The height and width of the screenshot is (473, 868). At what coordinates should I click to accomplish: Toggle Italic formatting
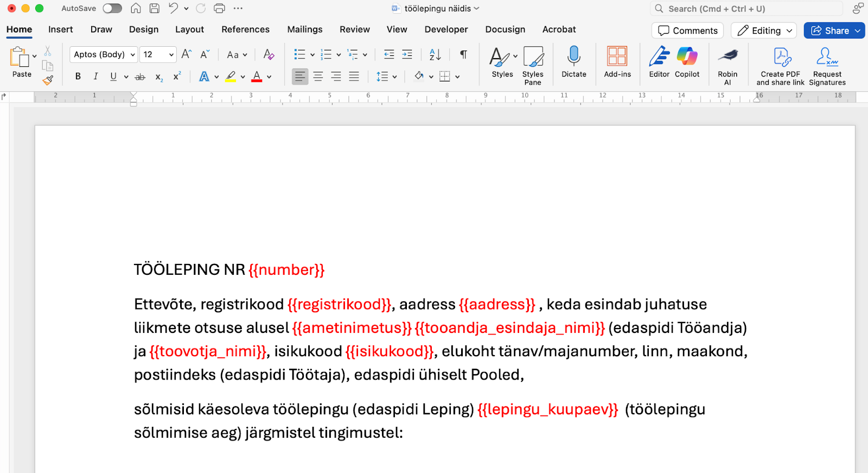[95, 77]
